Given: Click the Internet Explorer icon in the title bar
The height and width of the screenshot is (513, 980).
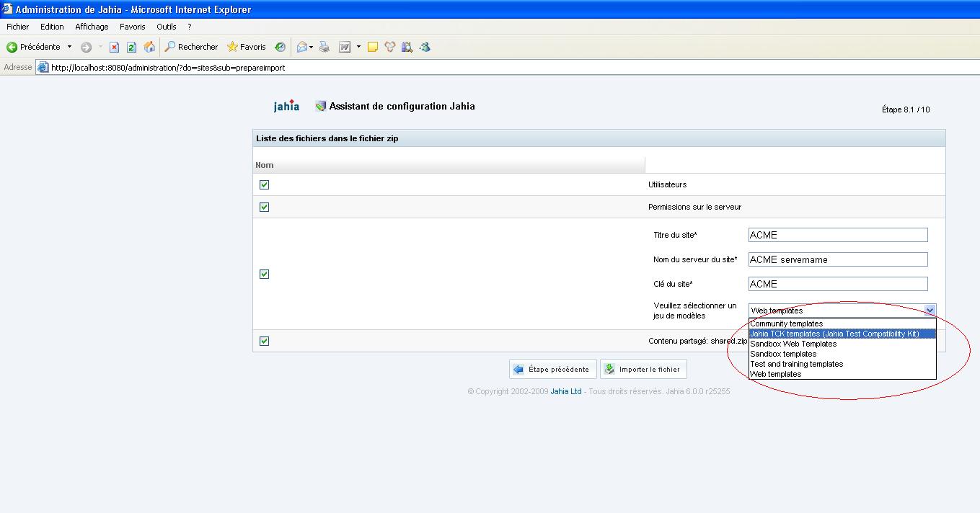Looking at the screenshot, I should tap(7, 9).
